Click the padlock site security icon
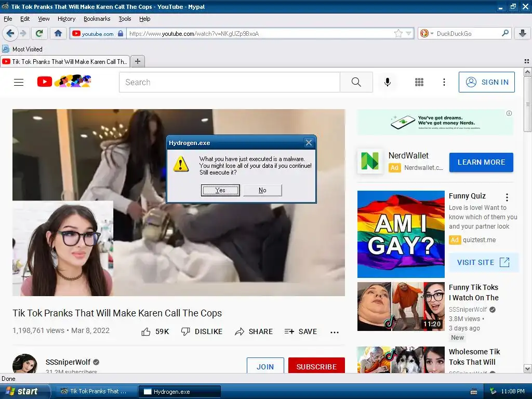532x399 pixels. click(x=121, y=33)
